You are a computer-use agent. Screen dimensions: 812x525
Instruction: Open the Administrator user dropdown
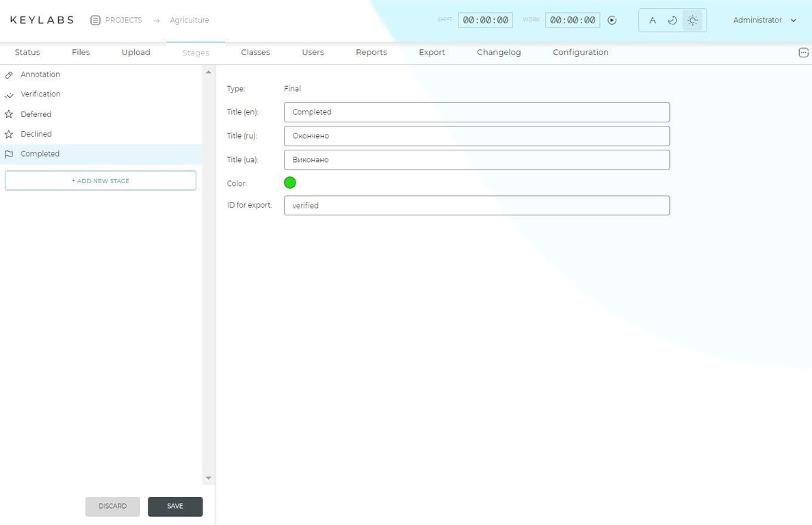click(x=764, y=21)
